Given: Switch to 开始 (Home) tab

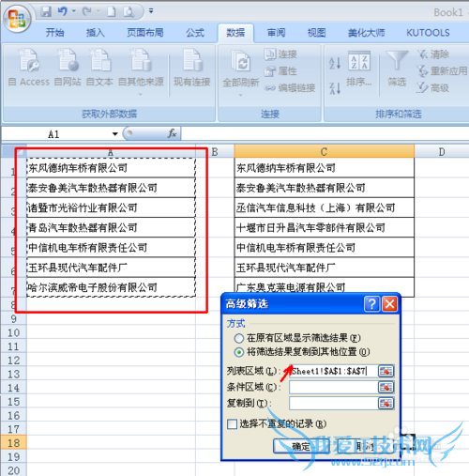Looking at the screenshot, I should (55, 33).
